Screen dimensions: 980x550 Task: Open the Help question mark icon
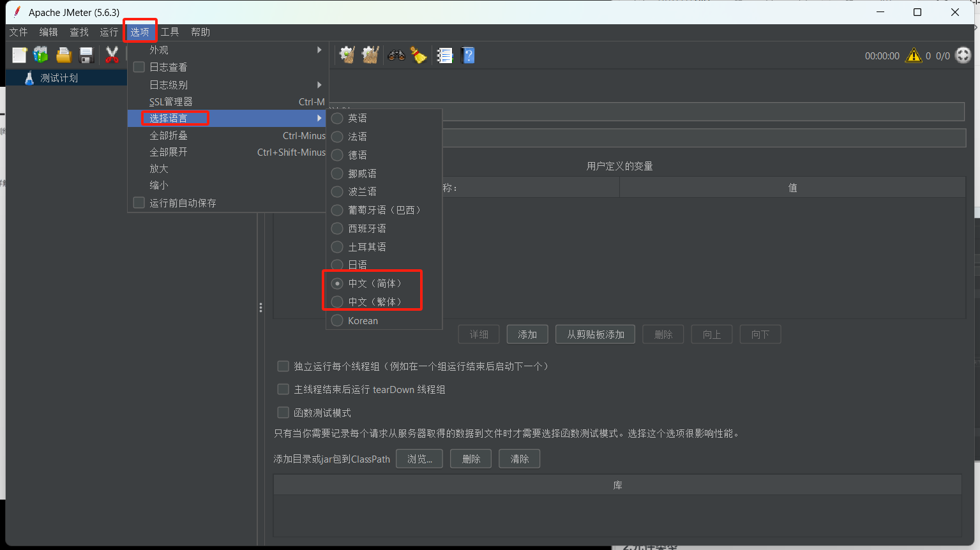pos(468,56)
